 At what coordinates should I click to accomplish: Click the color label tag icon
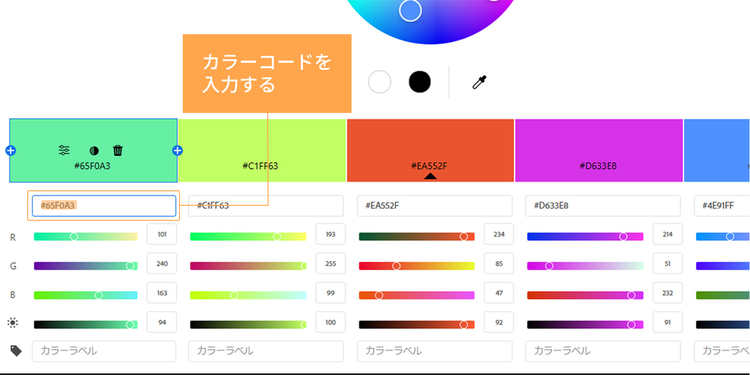tap(16, 351)
